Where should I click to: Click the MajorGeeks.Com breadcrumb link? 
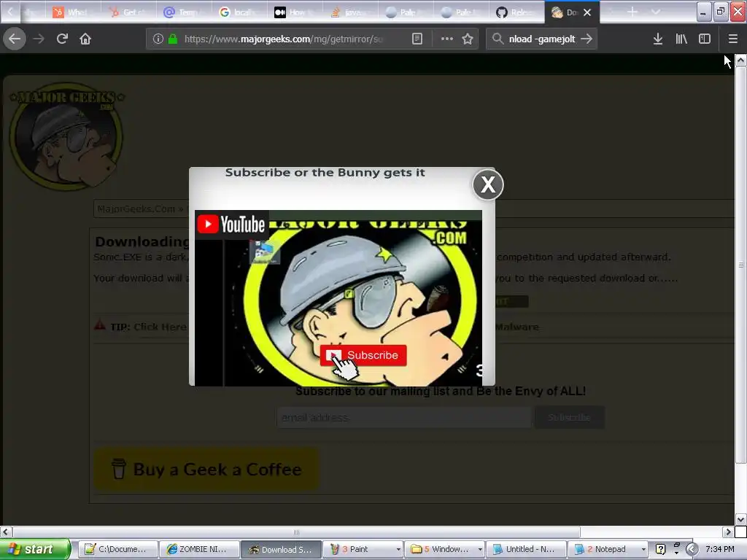tap(136, 209)
